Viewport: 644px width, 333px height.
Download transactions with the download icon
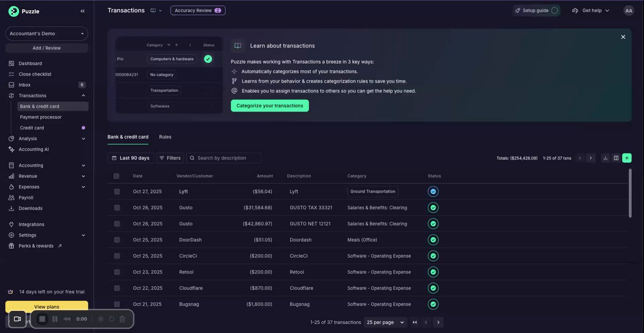(x=605, y=158)
